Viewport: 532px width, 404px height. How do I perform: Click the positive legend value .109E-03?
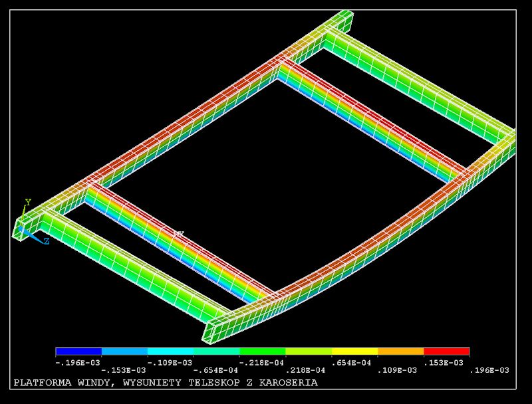click(x=397, y=370)
